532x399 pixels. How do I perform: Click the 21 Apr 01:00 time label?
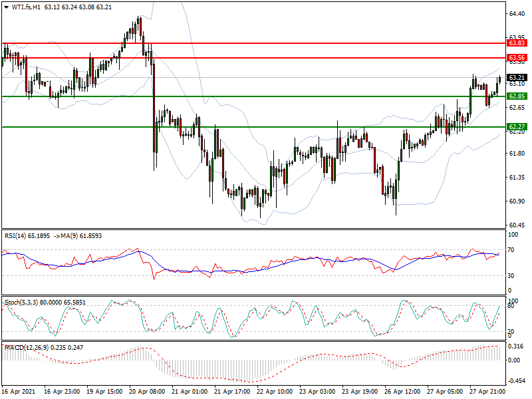click(x=190, y=392)
